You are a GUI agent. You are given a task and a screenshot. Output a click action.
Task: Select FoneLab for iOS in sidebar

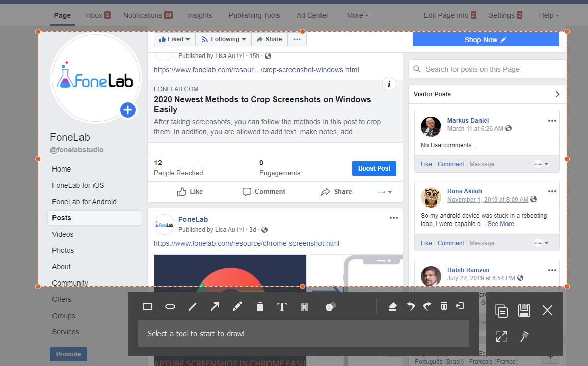click(78, 185)
